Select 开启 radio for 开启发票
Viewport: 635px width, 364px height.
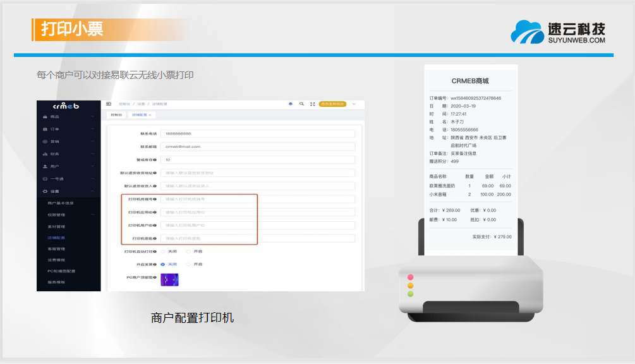[x=190, y=264]
